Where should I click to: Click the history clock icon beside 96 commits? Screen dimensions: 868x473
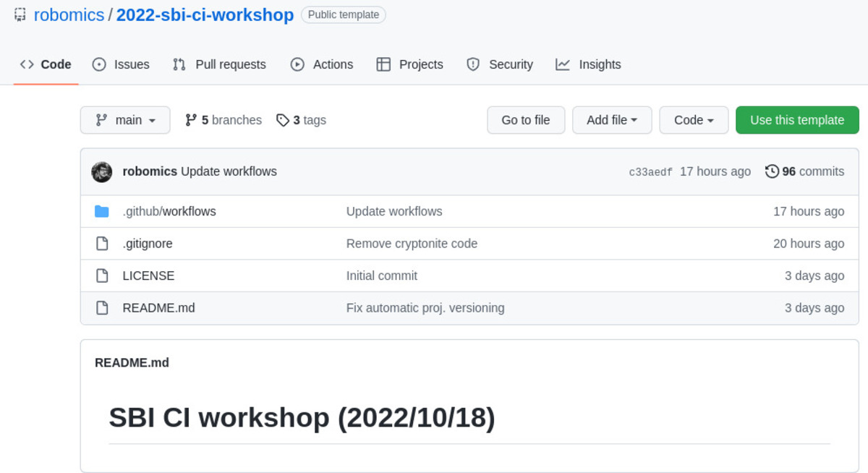[772, 171]
